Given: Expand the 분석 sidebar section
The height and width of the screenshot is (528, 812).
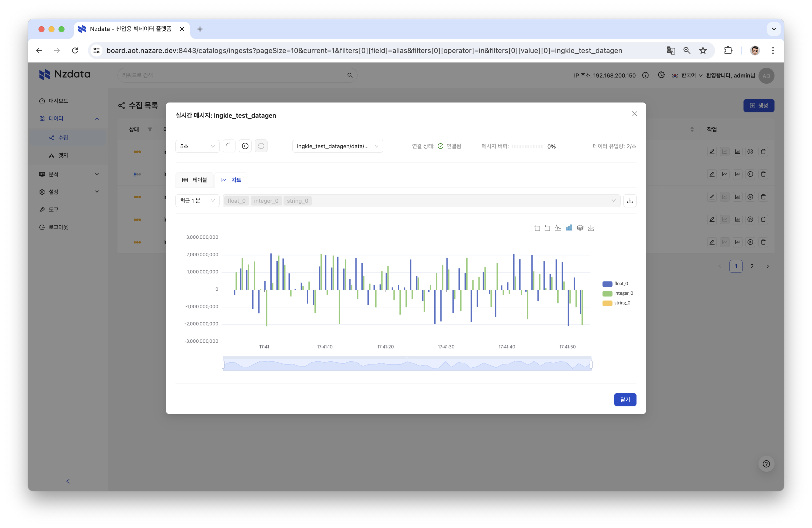Looking at the screenshot, I should click(97, 174).
